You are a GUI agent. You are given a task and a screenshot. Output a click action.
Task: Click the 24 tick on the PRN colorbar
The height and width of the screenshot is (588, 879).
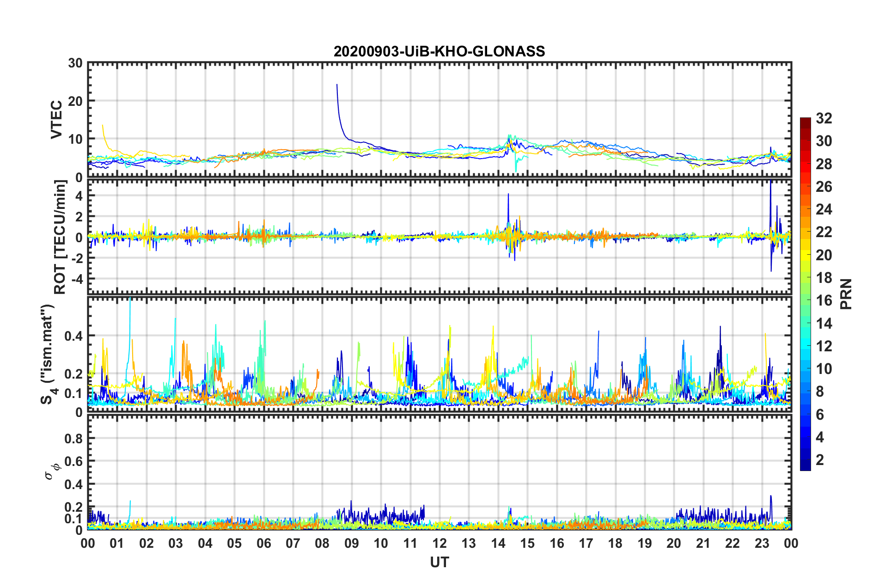[x=824, y=209]
